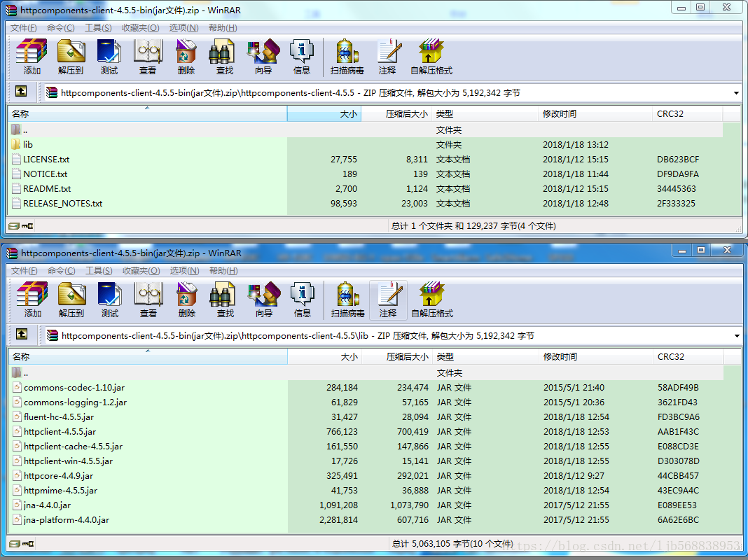Click 查看 icon in top WinRAR window

(148, 57)
